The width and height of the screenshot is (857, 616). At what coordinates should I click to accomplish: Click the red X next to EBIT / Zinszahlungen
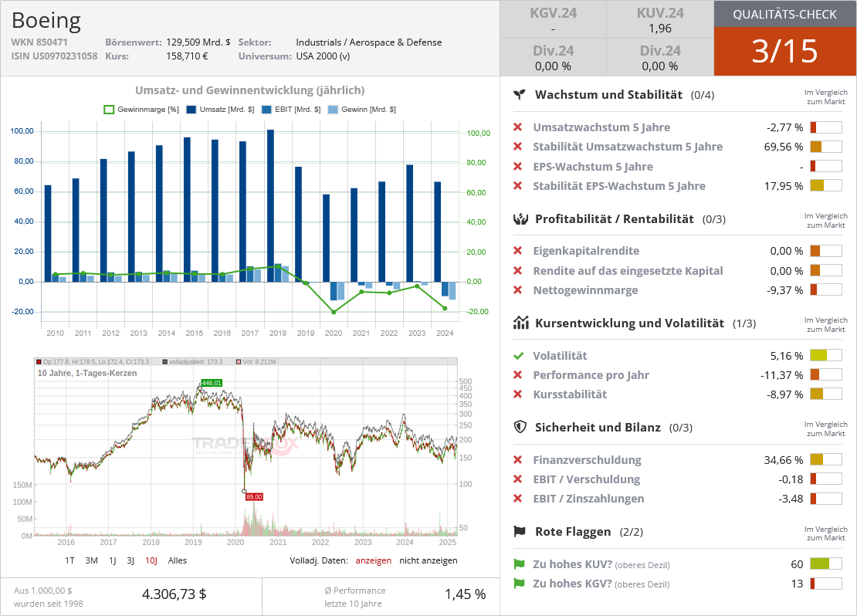click(x=517, y=499)
